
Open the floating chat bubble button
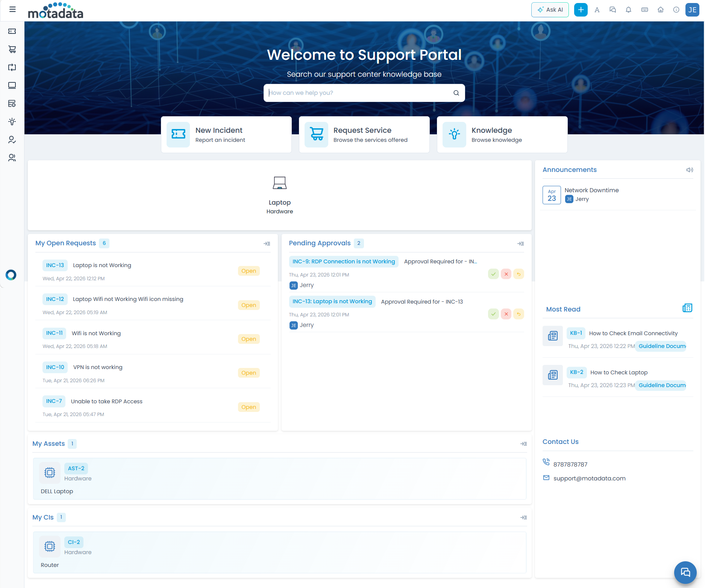[x=685, y=572]
